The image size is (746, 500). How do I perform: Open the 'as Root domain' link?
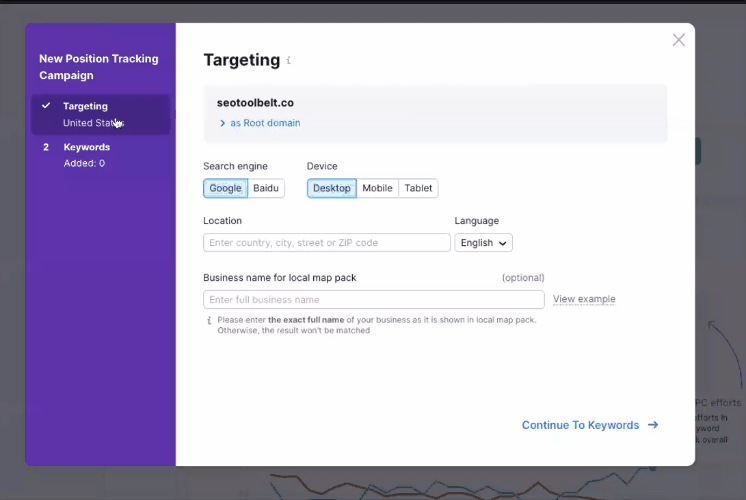click(x=265, y=123)
